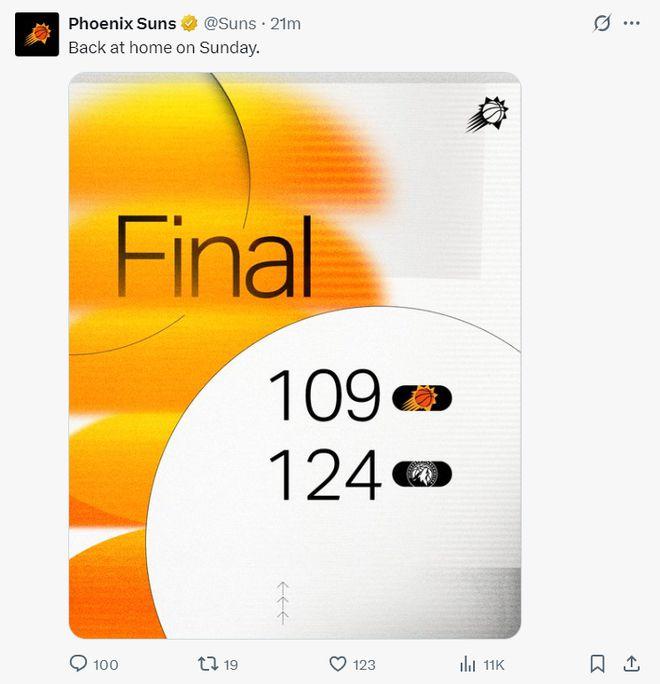Click the @Suns handle link
Image resolution: width=660 pixels, height=684 pixels.
point(230,24)
